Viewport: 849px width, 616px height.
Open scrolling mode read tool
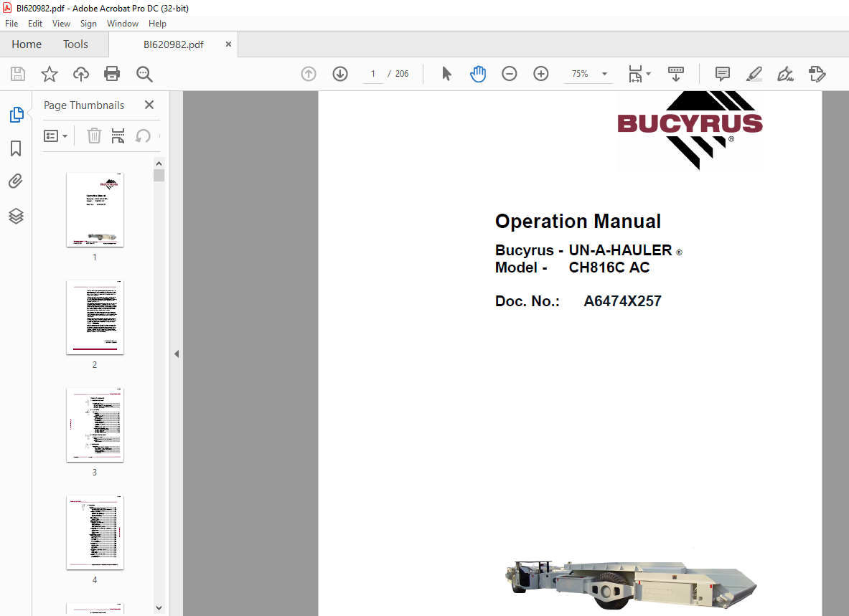[x=676, y=74]
